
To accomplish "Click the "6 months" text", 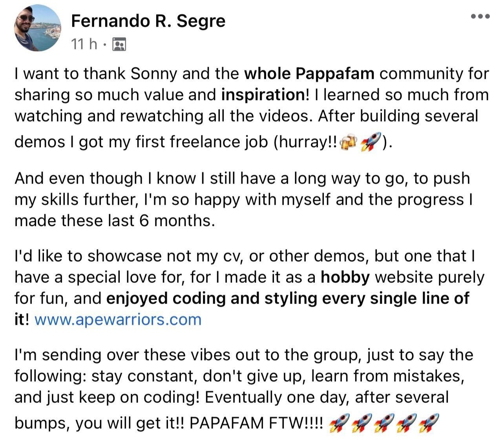I will tap(176, 221).
